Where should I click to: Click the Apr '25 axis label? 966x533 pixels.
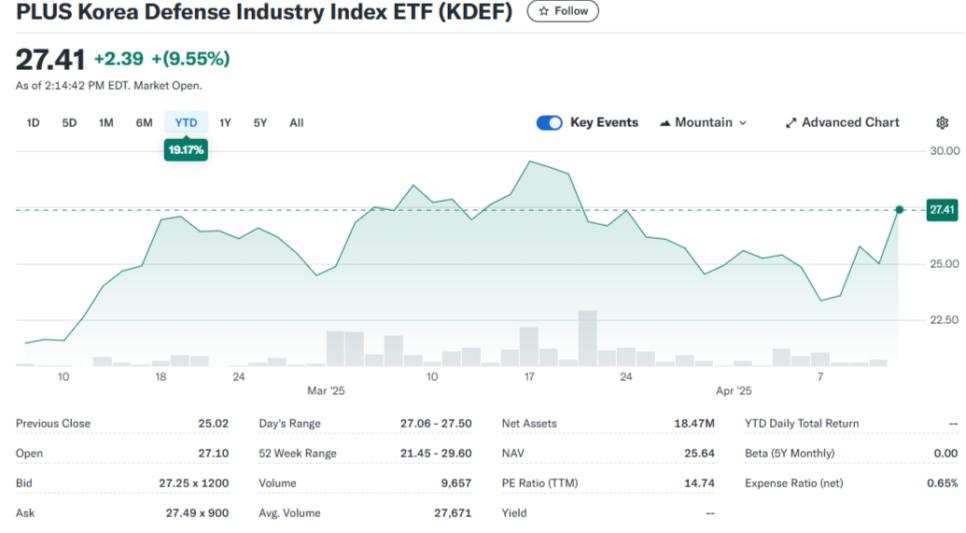pyautogui.click(x=733, y=391)
